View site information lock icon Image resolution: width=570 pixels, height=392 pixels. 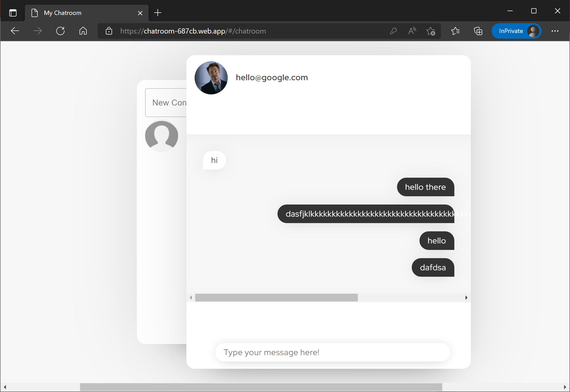(109, 31)
